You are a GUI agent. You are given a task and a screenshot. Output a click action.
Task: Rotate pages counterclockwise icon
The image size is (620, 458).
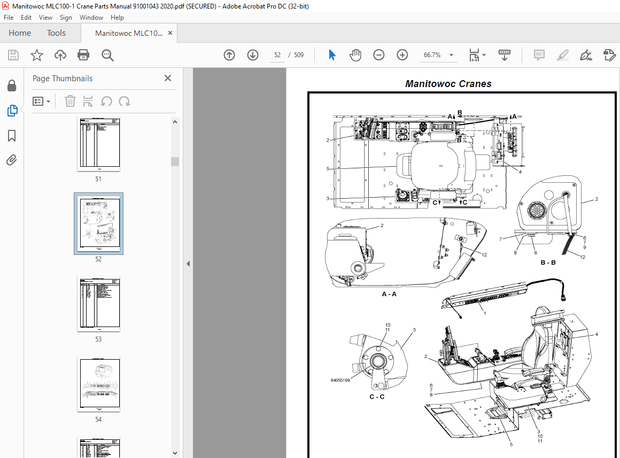(106, 102)
